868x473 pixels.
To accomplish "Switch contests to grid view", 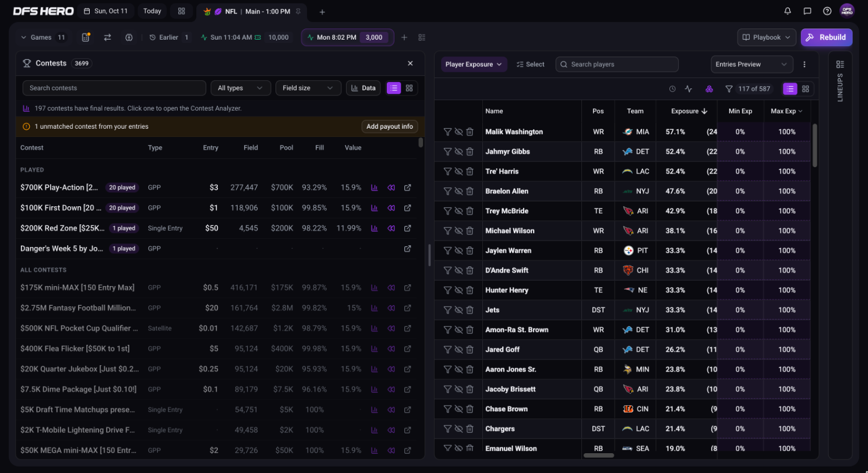I will [410, 88].
